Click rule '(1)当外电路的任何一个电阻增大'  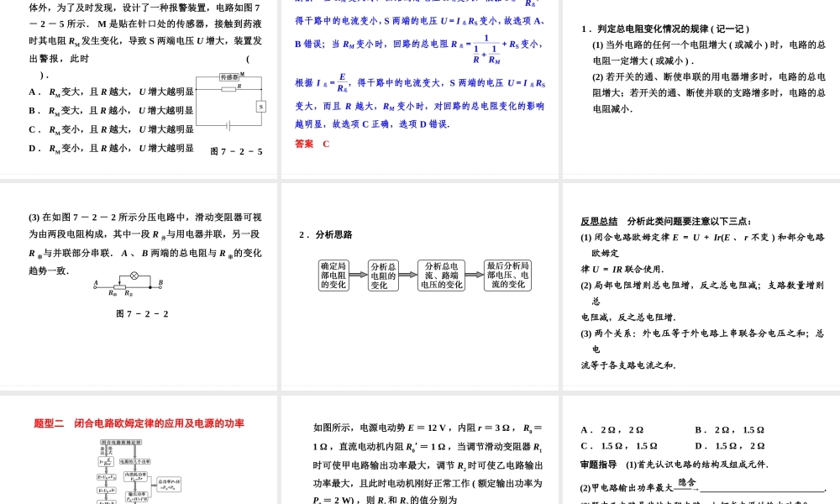pos(709,52)
